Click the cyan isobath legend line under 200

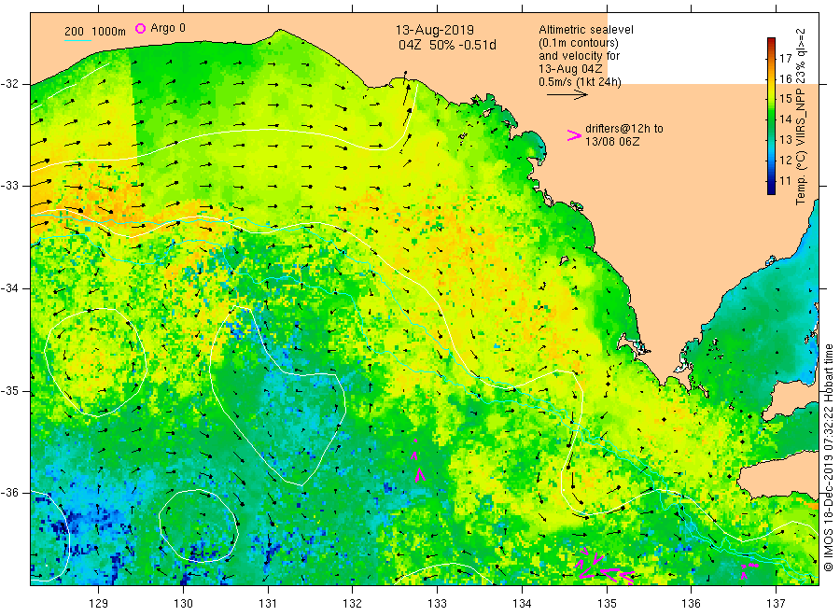click(x=77, y=39)
